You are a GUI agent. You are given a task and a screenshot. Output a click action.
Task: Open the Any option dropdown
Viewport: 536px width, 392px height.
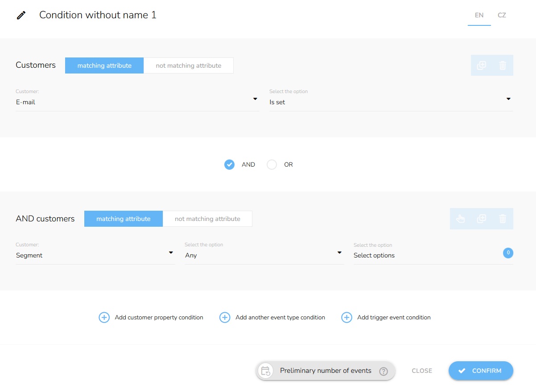point(264,255)
